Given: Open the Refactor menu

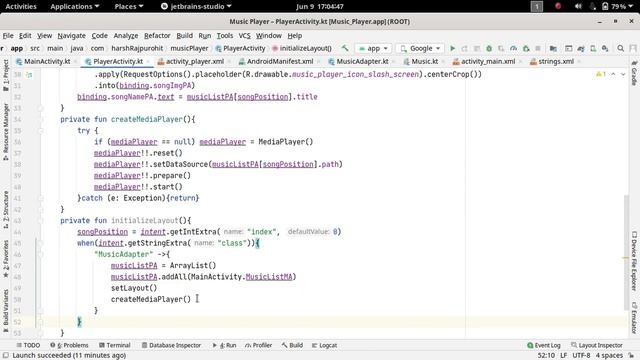Looking at the screenshot, I should click(x=157, y=36).
